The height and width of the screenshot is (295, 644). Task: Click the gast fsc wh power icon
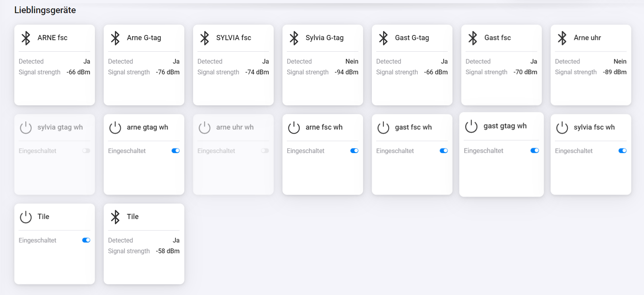pyautogui.click(x=383, y=128)
